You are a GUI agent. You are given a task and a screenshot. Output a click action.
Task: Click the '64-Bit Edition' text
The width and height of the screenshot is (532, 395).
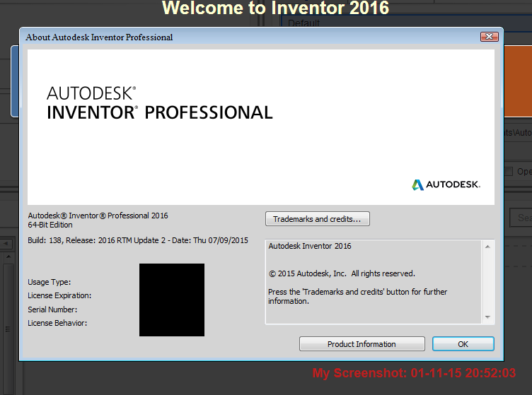[50, 225]
